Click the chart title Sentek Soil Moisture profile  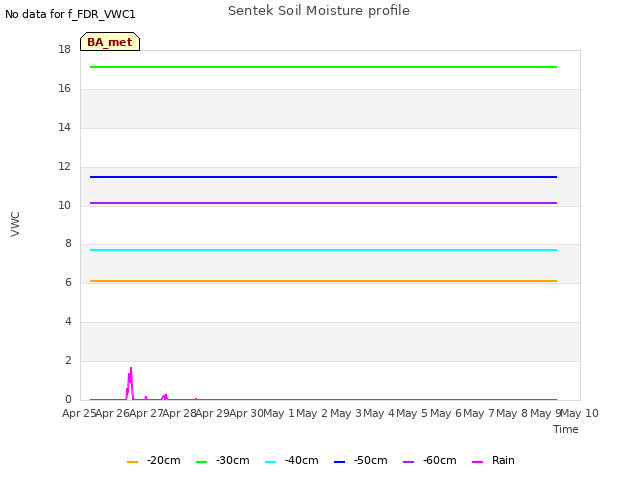click(x=319, y=11)
